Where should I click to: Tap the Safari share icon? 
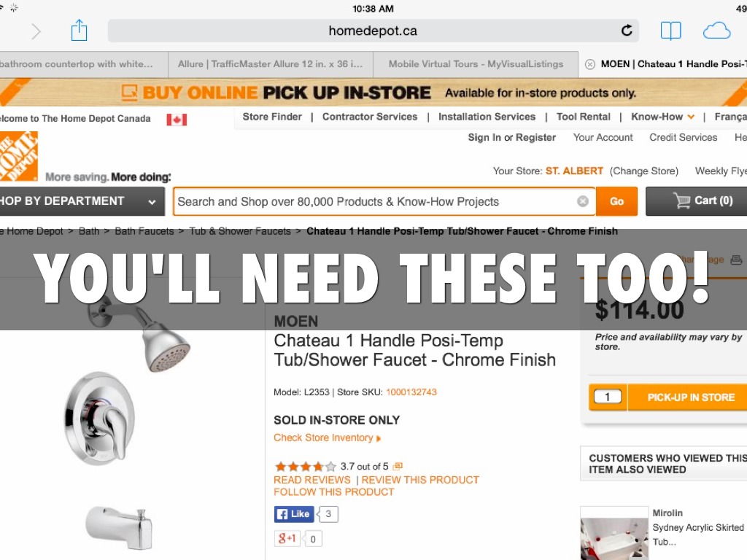click(x=79, y=31)
